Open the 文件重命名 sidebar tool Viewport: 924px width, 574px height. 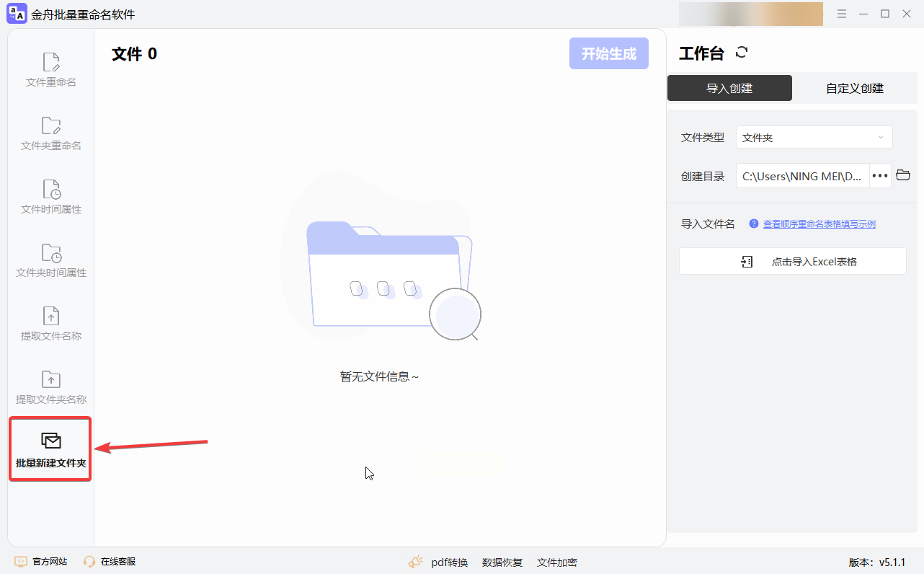point(50,70)
